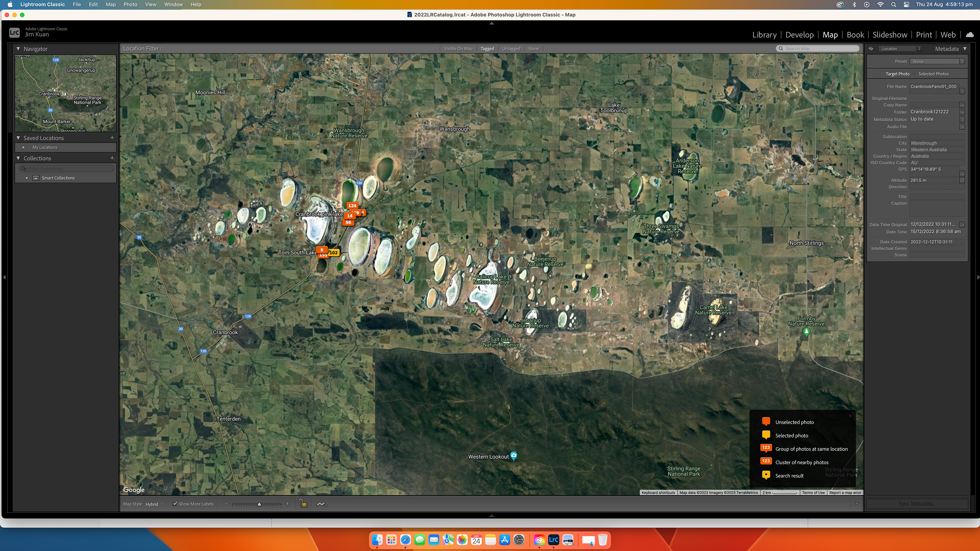Switch to the Slideshow module
Viewport: 980px width, 551px height.
tap(890, 35)
